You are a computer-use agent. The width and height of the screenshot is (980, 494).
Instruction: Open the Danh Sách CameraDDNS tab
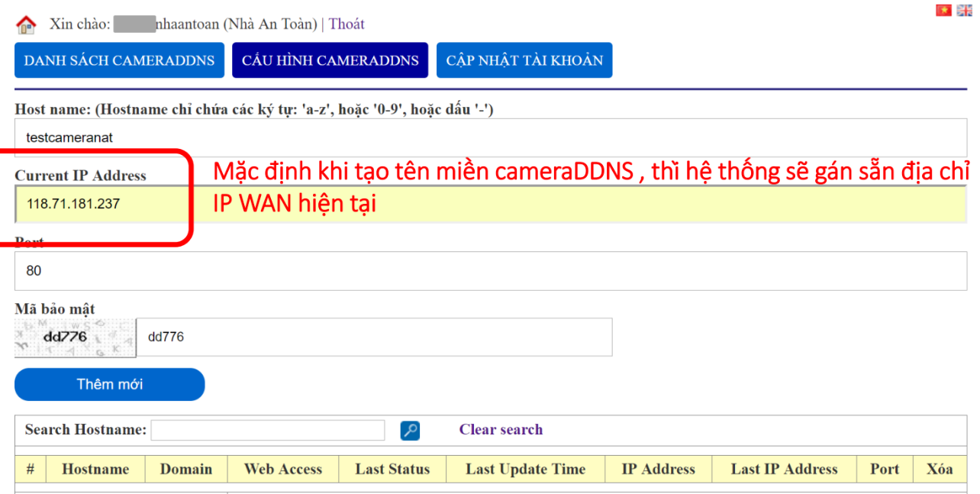[x=119, y=60]
